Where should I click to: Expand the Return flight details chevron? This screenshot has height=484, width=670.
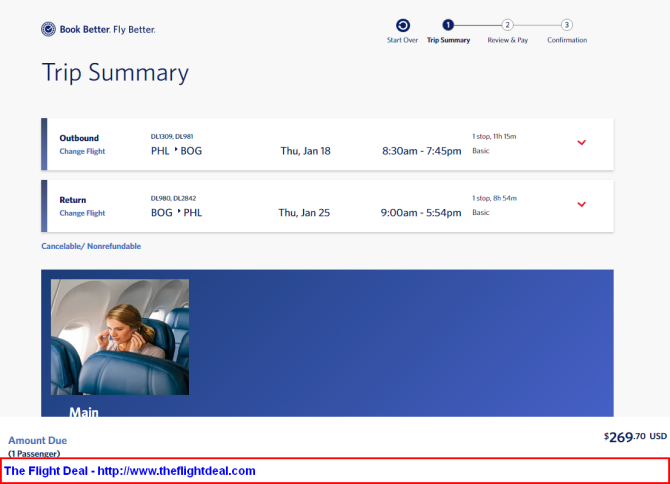581,205
